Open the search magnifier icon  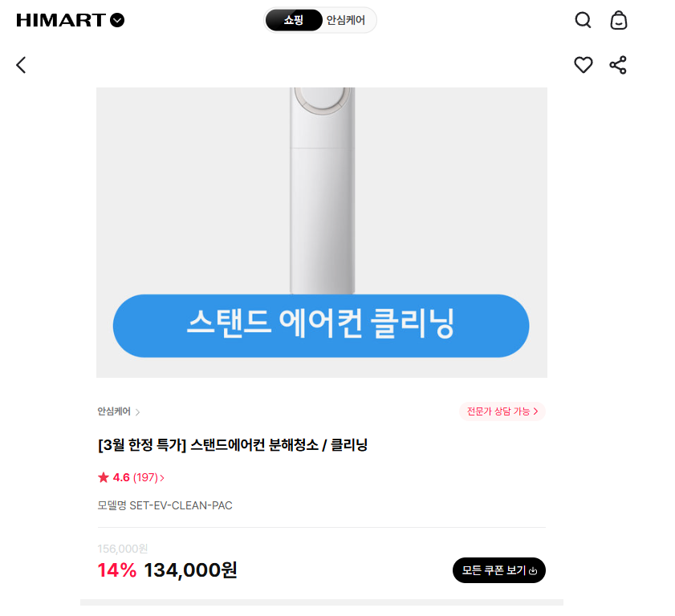click(584, 20)
